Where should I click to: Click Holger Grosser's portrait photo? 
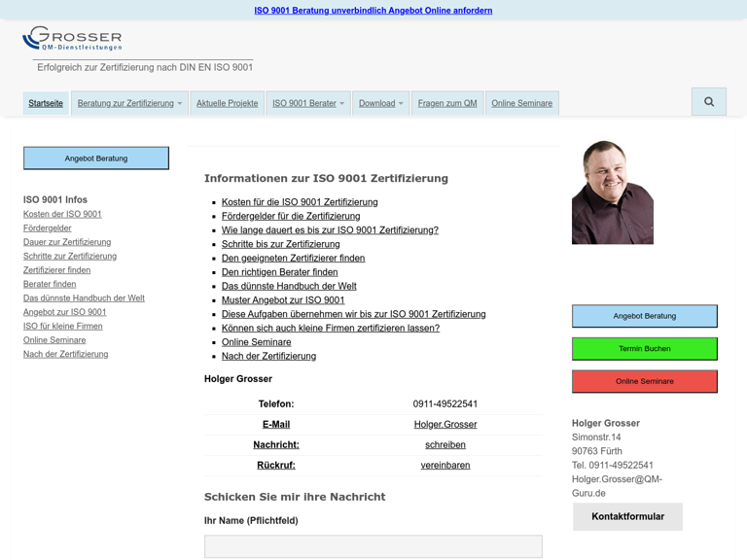tap(612, 192)
